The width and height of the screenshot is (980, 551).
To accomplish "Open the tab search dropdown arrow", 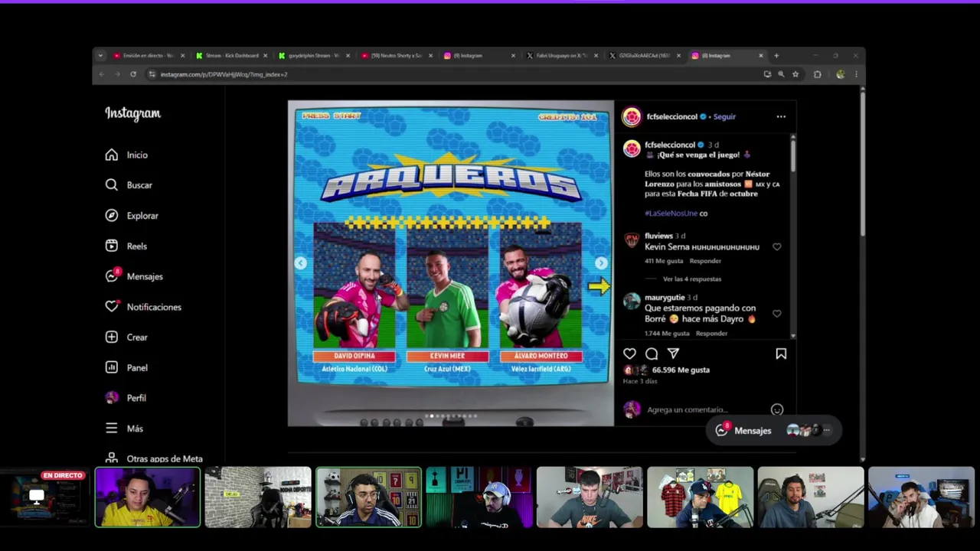I will pos(100,55).
